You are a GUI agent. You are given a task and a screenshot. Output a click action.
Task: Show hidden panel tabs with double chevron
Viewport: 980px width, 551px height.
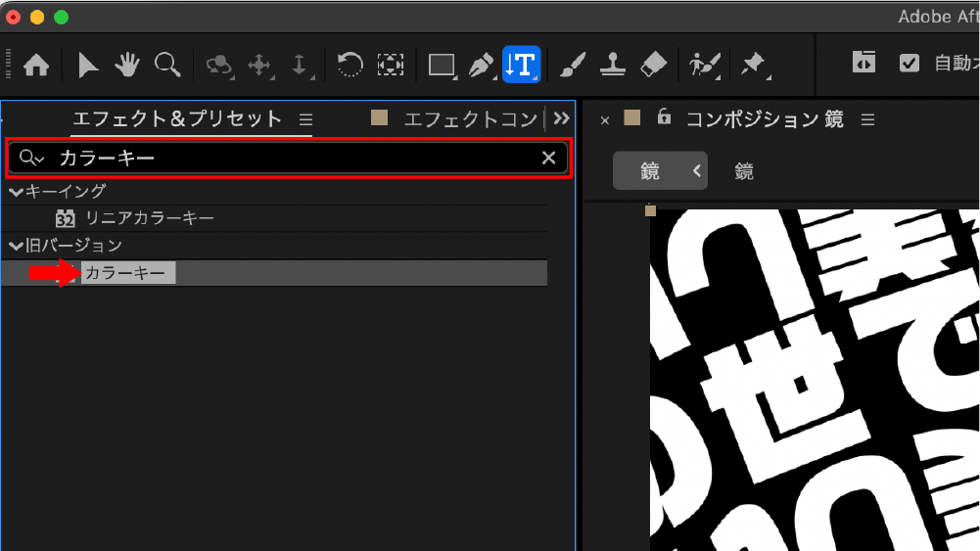pyautogui.click(x=561, y=118)
